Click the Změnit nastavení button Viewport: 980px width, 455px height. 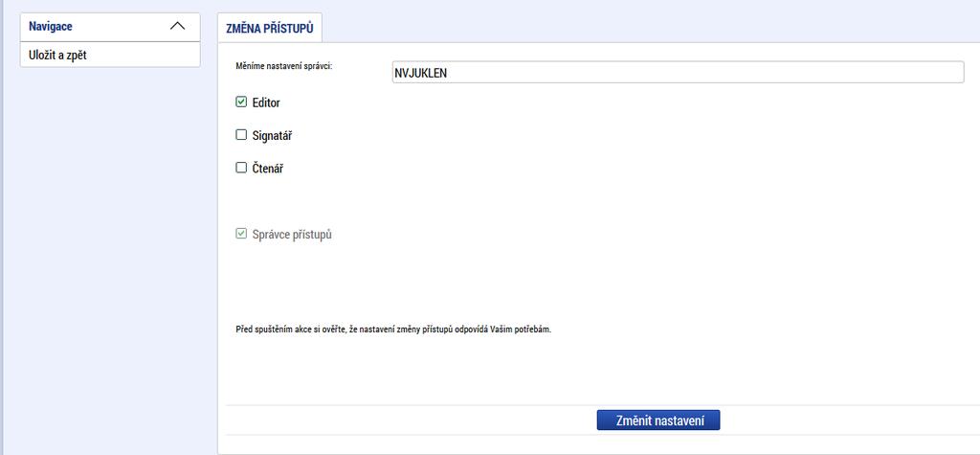click(x=658, y=421)
